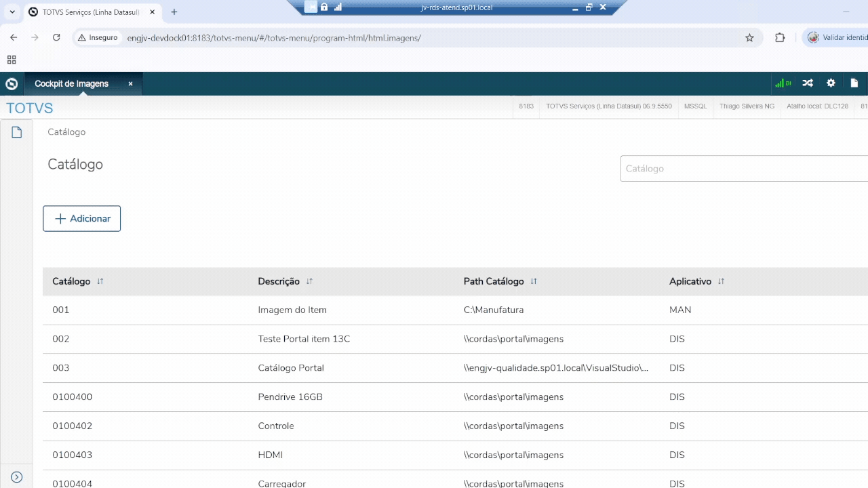Click the HDMI description cell
Image resolution: width=868 pixels, height=488 pixels.
(x=271, y=455)
